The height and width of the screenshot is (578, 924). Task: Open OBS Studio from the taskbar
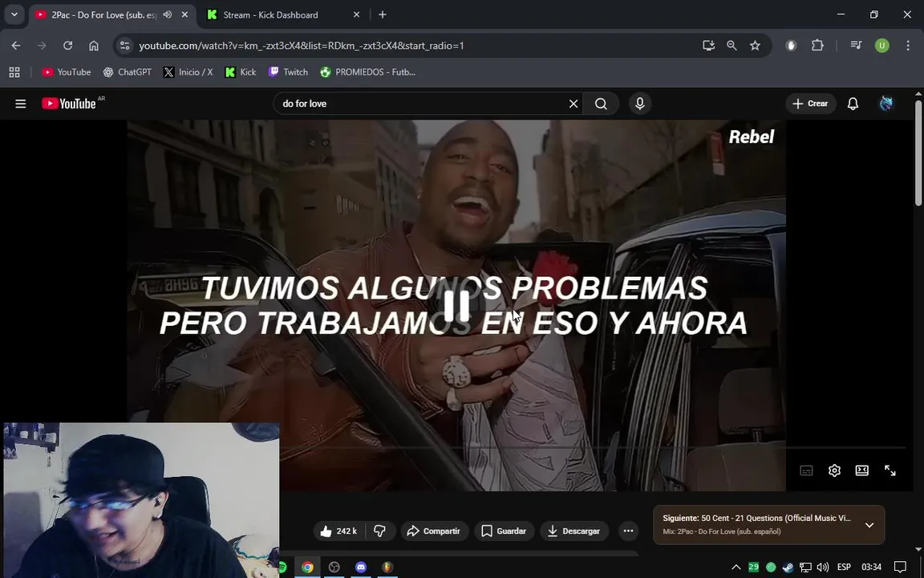coord(334,568)
